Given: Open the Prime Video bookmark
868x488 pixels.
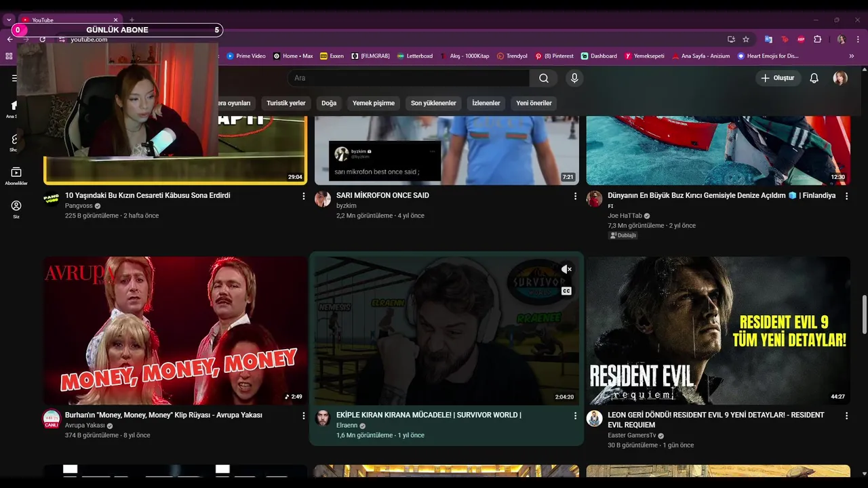Looking at the screenshot, I should 246,56.
